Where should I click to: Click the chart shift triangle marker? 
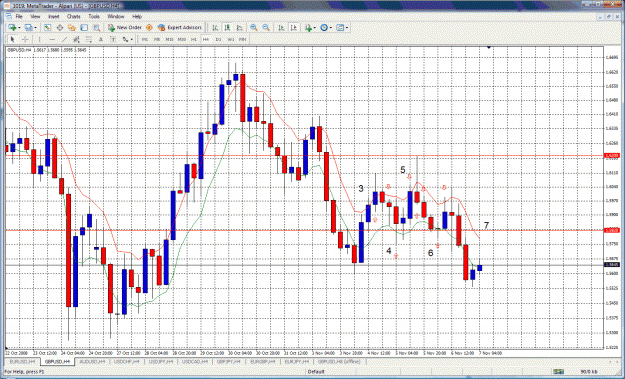coord(489,47)
